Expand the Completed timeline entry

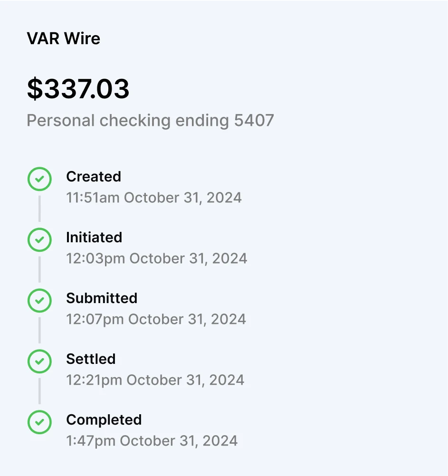click(104, 419)
